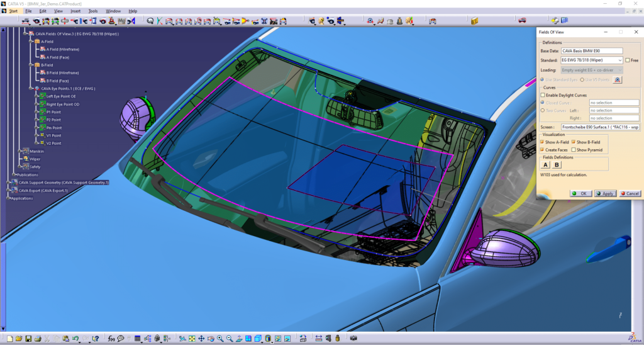Click the Measure Inertia weight icon

pos(338,339)
